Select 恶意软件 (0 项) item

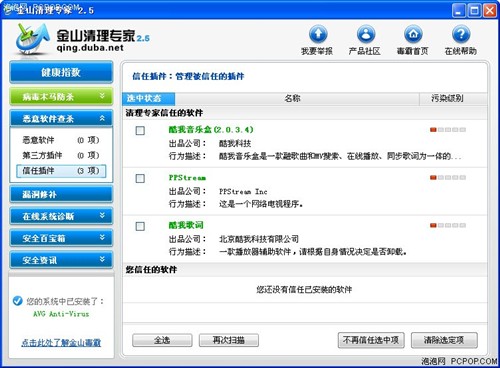61,140
